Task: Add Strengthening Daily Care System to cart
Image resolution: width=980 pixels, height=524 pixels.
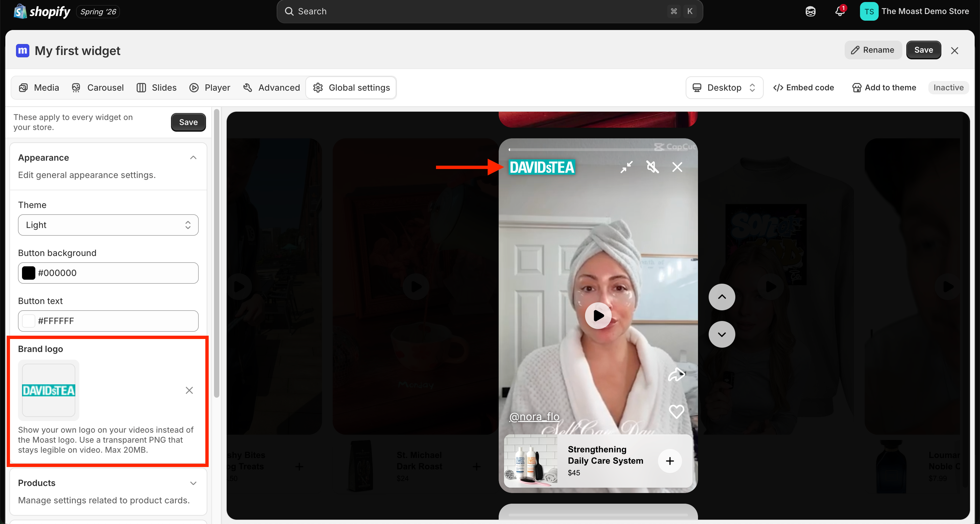Action: coord(670,461)
